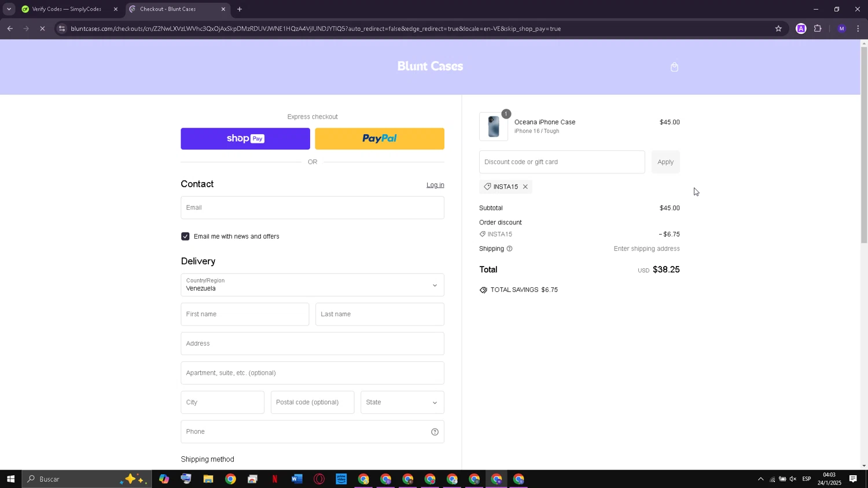View site information icon in address bar
This screenshot has height=488, width=868.
[62, 28]
